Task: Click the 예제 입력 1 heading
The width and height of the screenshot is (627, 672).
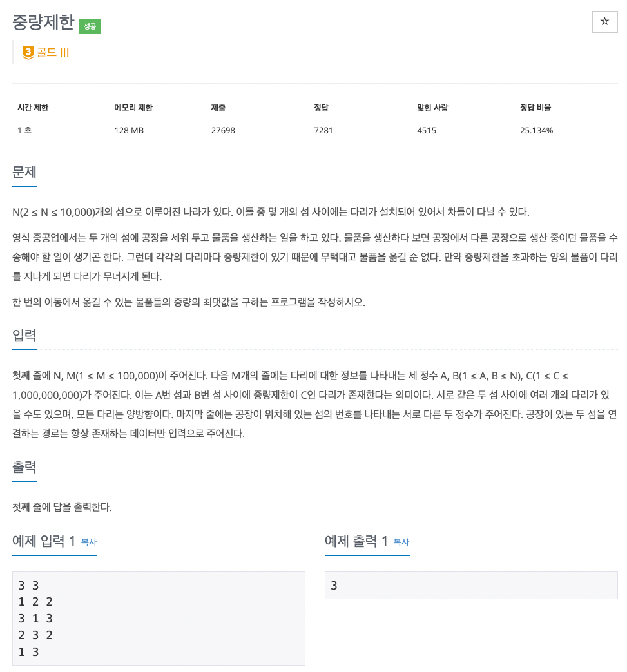Action: tap(44, 541)
